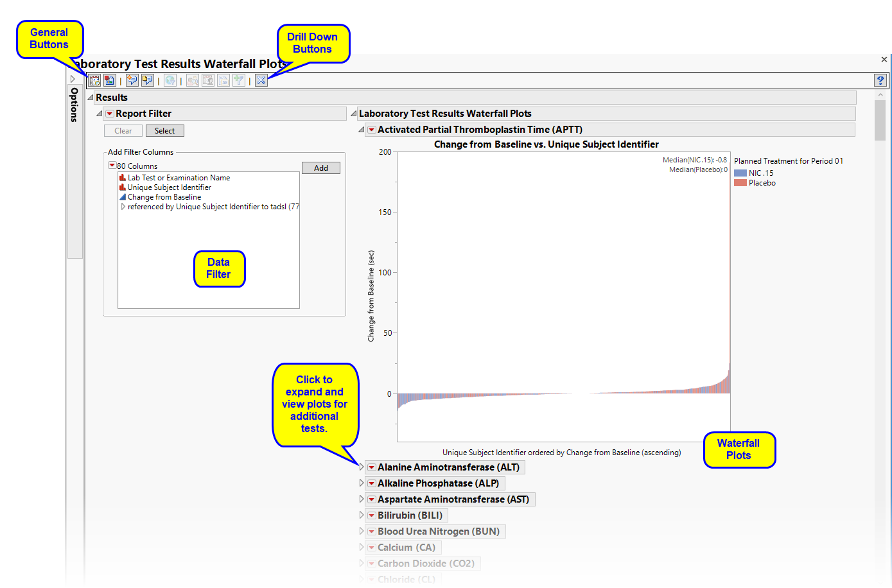Viewport: 892px width, 588px height.
Task: Click the '80 Columns' label
Action: pos(137,166)
